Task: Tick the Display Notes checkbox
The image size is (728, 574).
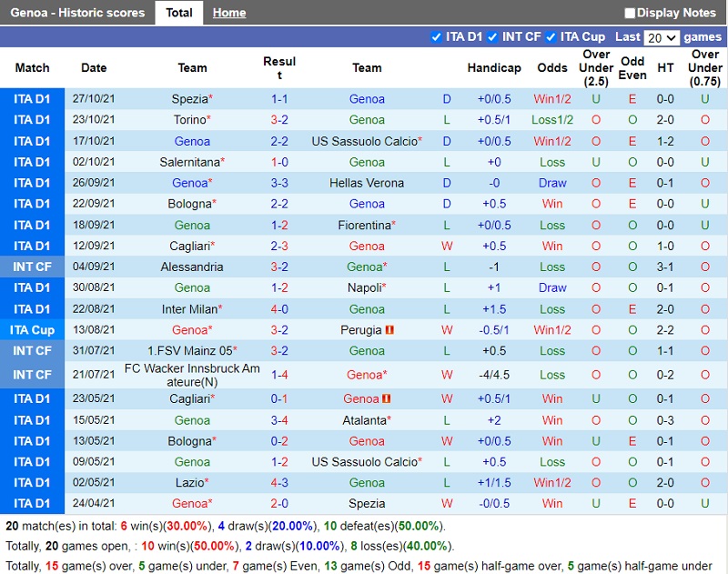Action: 630,13
